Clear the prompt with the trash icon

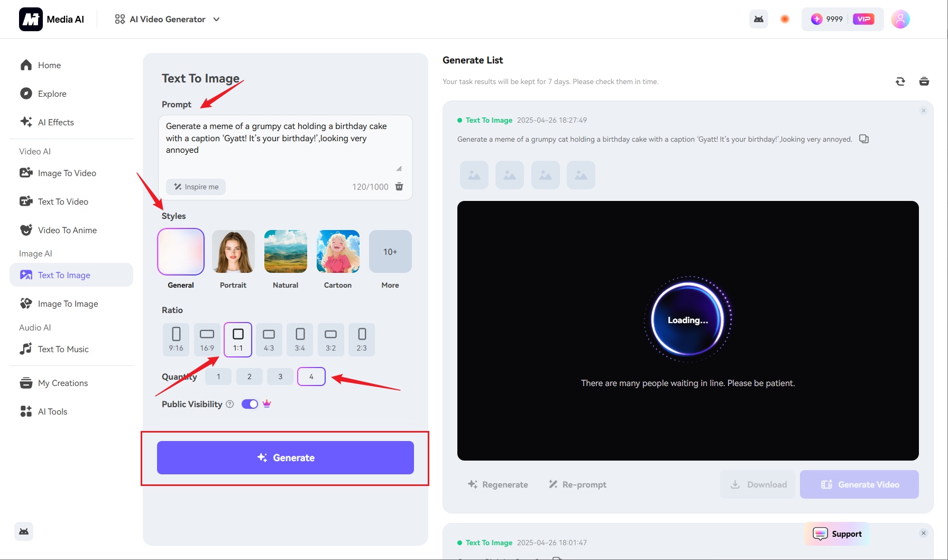(399, 187)
